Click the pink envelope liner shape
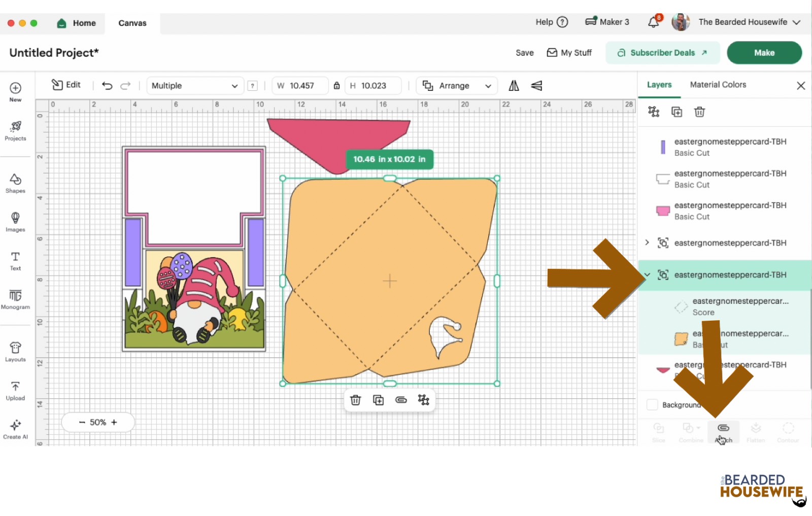The width and height of the screenshot is (812, 516). tap(337, 143)
